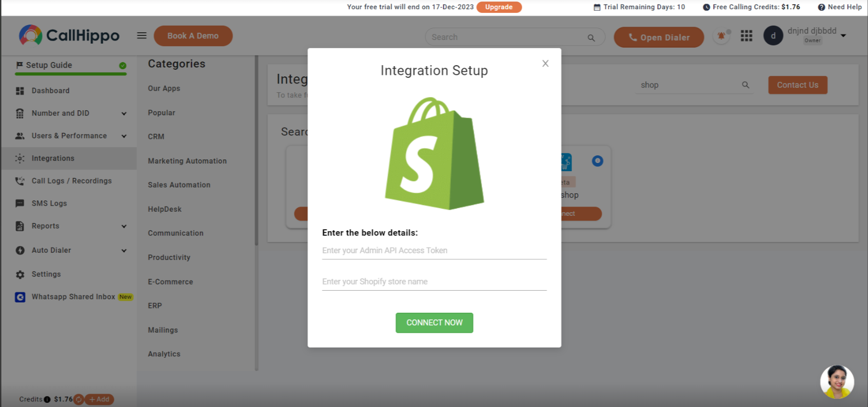Click the blue info icon on integration card
This screenshot has width=868, height=407.
click(597, 161)
